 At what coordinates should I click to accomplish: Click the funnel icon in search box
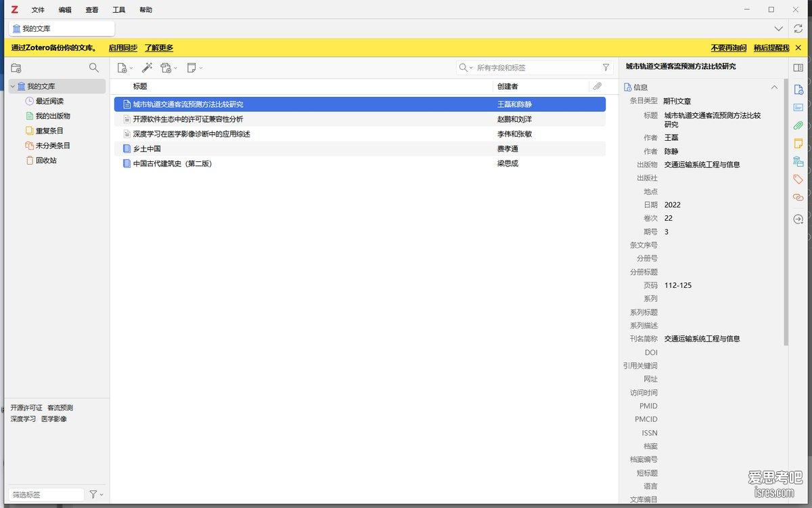(606, 68)
